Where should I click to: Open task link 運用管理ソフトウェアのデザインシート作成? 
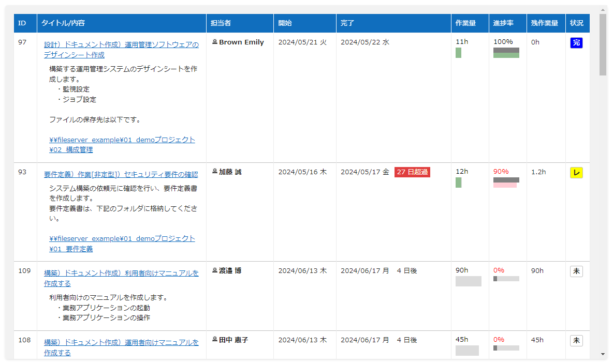click(121, 50)
